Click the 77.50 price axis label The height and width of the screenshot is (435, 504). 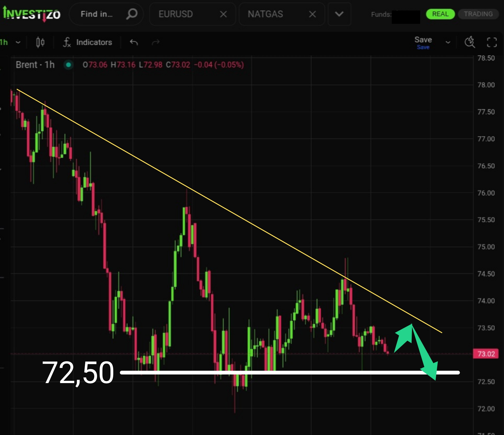point(486,112)
